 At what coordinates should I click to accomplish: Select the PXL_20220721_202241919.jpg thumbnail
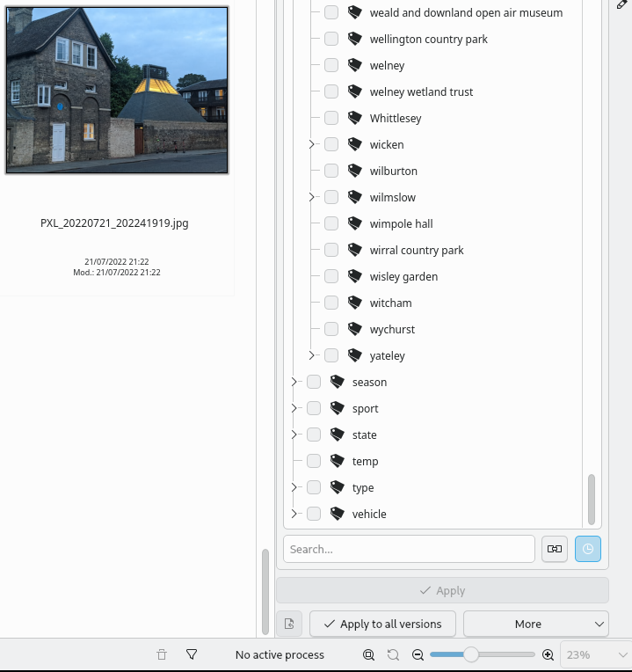click(x=117, y=91)
